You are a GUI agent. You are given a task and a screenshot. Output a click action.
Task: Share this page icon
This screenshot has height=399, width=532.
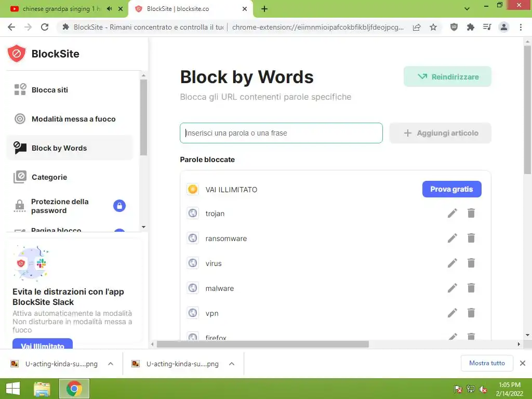click(x=417, y=27)
